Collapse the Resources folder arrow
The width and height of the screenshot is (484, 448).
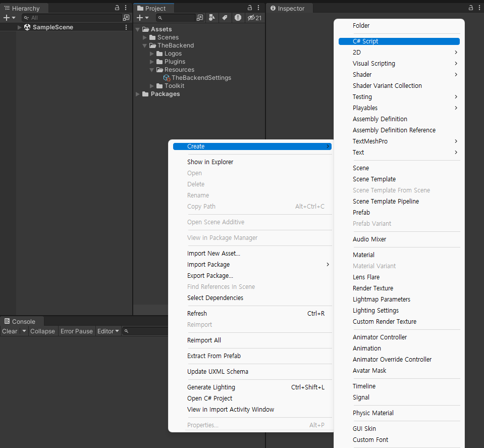[x=152, y=70]
